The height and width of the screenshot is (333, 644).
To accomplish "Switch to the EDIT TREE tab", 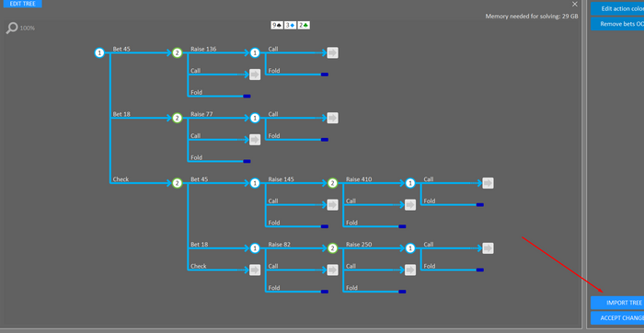I will [x=23, y=4].
